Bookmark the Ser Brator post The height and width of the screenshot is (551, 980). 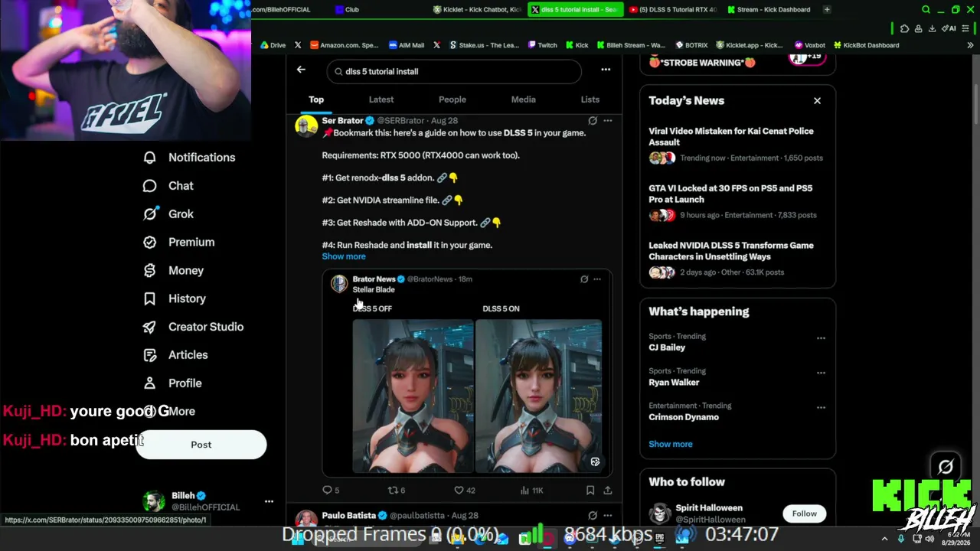click(x=590, y=491)
